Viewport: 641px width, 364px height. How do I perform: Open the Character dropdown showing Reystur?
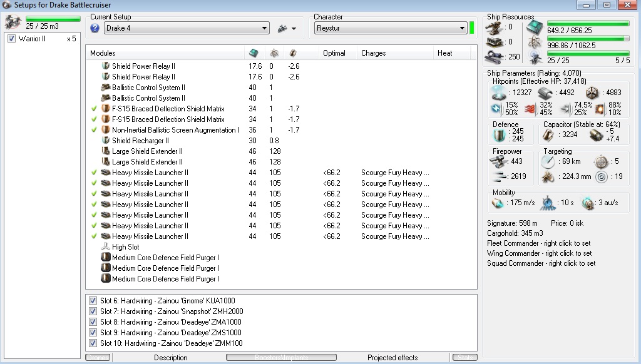[x=391, y=28]
